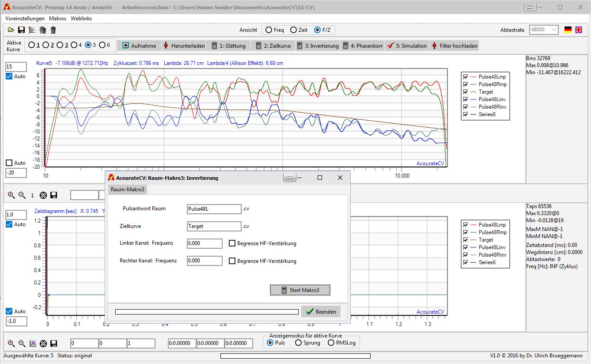The width and height of the screenshot is (591, 364).
Task: Open step 3: Invertierung
Action: (x=318, y=45)
